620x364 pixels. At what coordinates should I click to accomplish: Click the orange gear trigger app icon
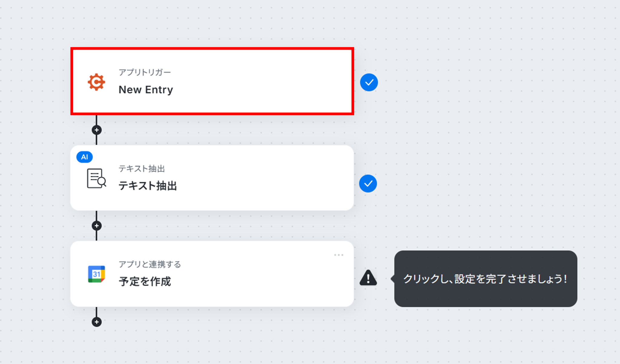(96, 82)
